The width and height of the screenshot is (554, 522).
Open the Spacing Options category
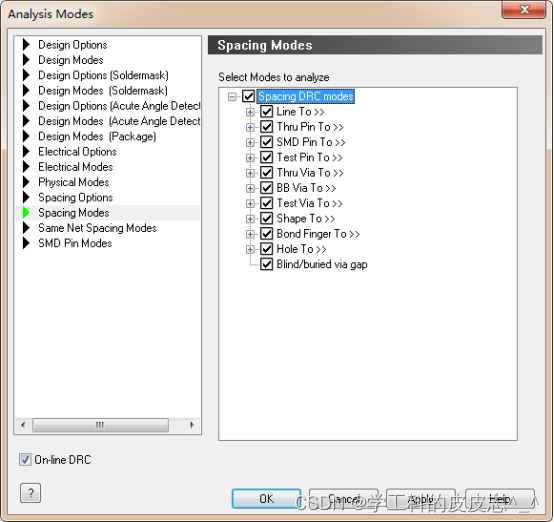[76, 197]
